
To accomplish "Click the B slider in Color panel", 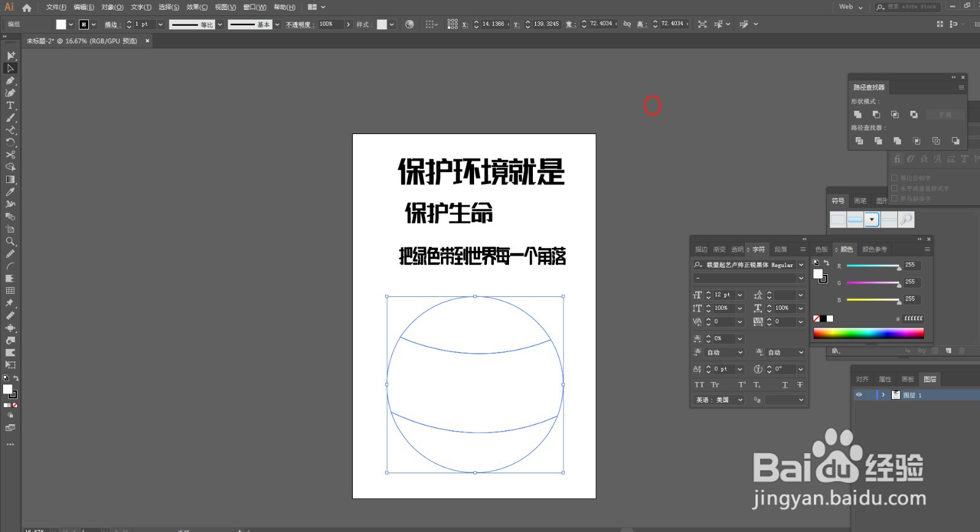I will pos(873,300).
